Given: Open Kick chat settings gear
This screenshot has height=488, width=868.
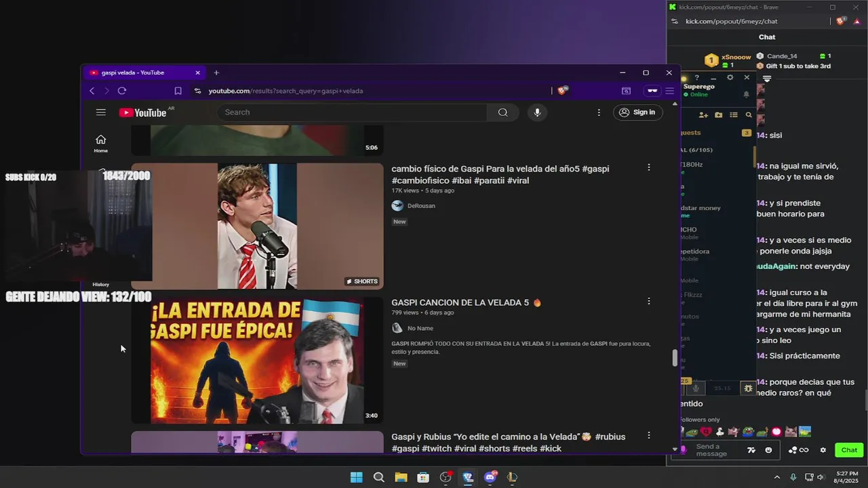Looking at the screenshot, I should point(823,450).
